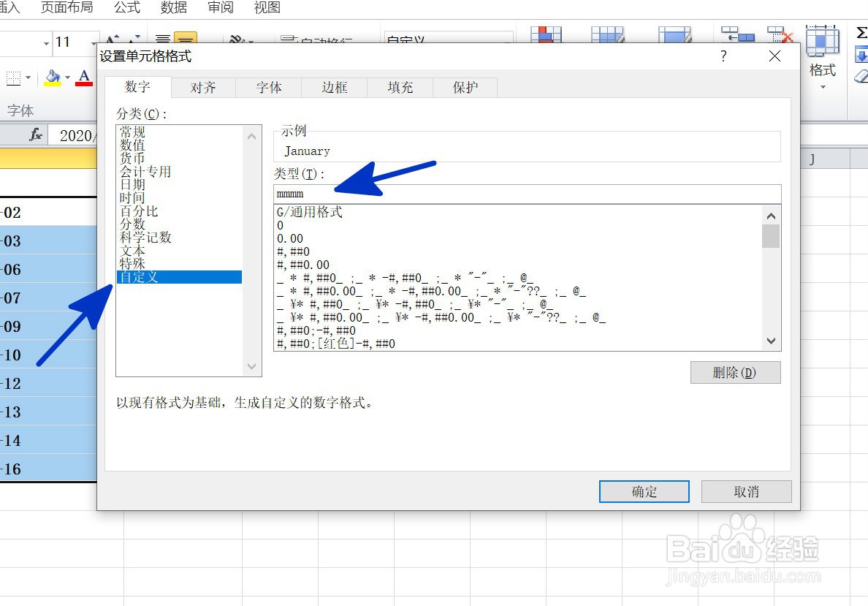
Task: Click the blue Fill Down arrow icon
Action: tap(862, 54)
